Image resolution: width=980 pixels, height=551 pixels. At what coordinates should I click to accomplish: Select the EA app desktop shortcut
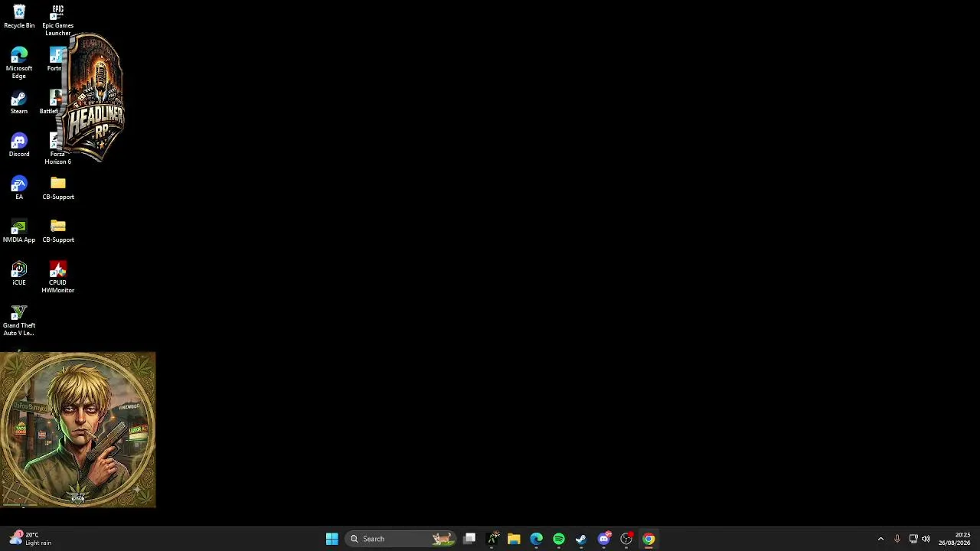click(19, 188)
